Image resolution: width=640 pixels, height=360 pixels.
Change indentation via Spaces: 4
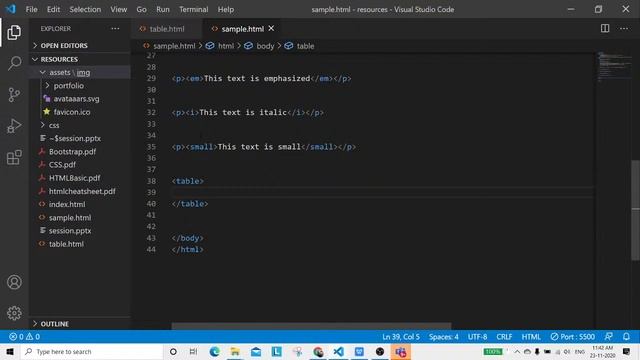click(x=444, y=337)
